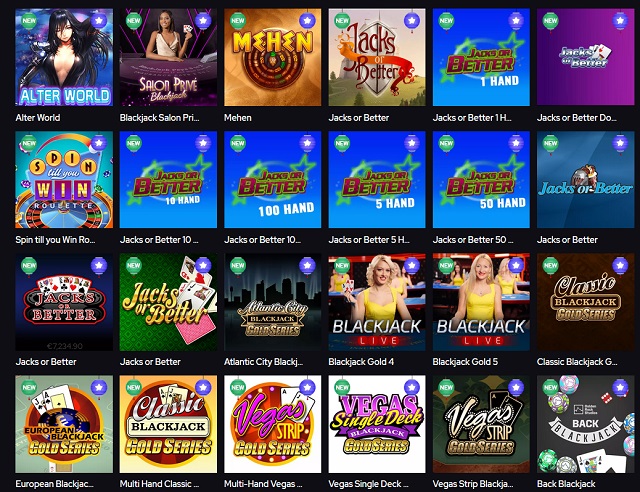Toggle favorite star on Mehen game
Screen dimensions: 640x492
307,20
